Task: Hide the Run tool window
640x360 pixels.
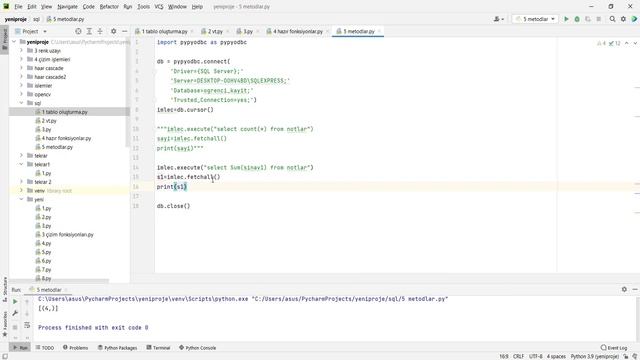Action: 635,289
